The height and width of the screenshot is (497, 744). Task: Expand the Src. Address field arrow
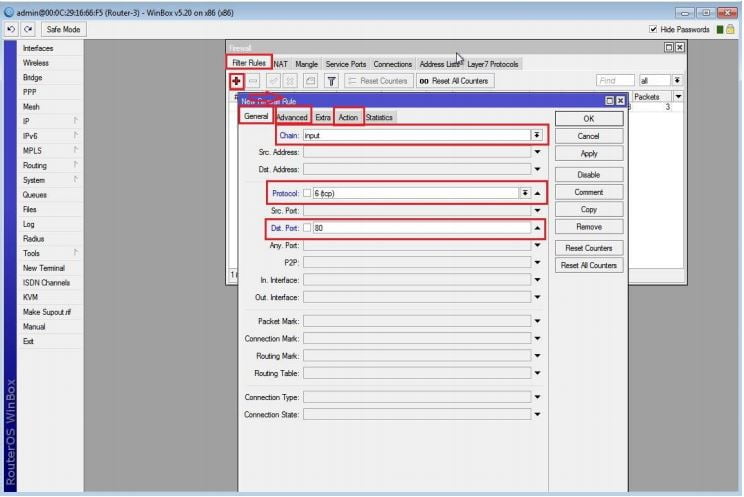tap(537, 152)
